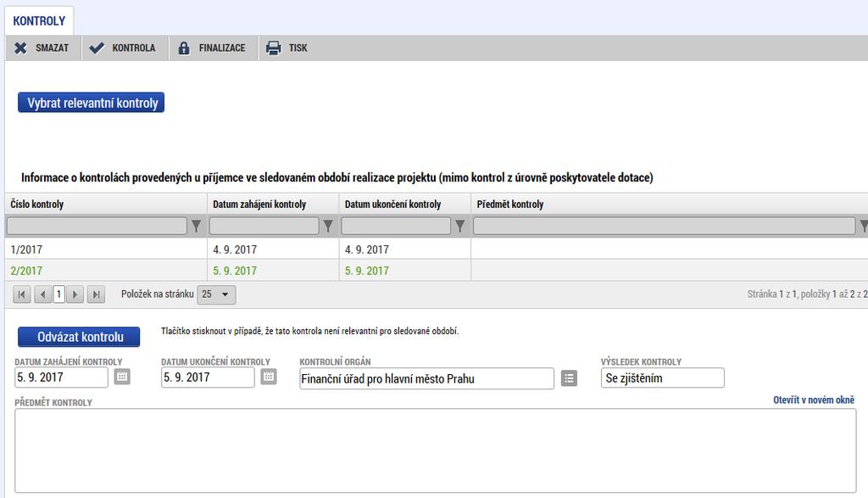This screenshot has width=868, height=498.
Task: Click Výsledek kontroly field Se zjištěním
Action: click(663, 378)
